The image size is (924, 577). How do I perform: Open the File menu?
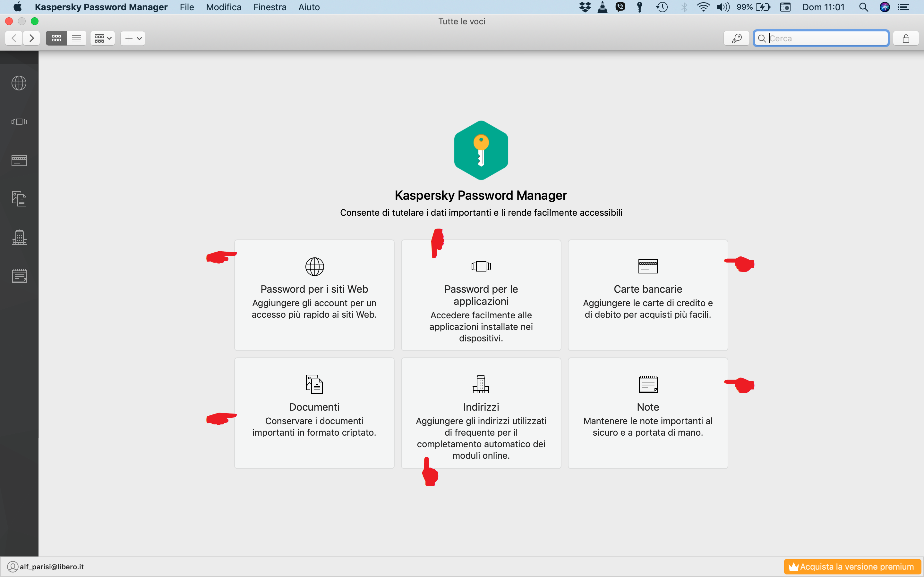pyautogui.click(x=187, y=7)
